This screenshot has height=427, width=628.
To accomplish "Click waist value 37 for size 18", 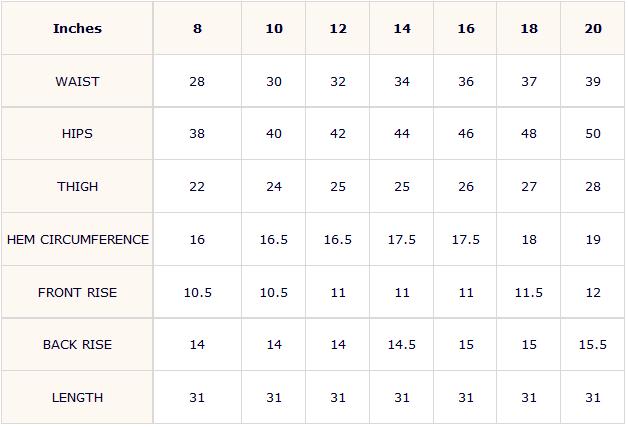I will 529,81.
